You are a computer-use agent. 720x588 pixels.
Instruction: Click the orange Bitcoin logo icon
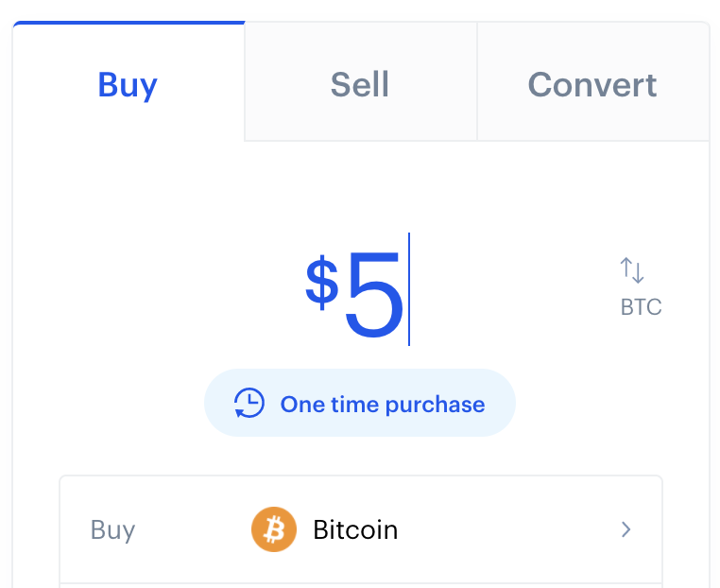(274, 529)
